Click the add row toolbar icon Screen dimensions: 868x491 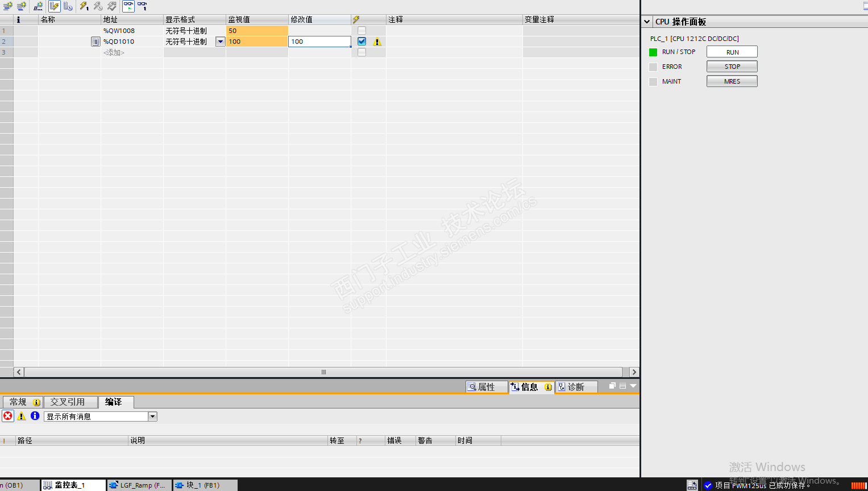coord(22,6)
